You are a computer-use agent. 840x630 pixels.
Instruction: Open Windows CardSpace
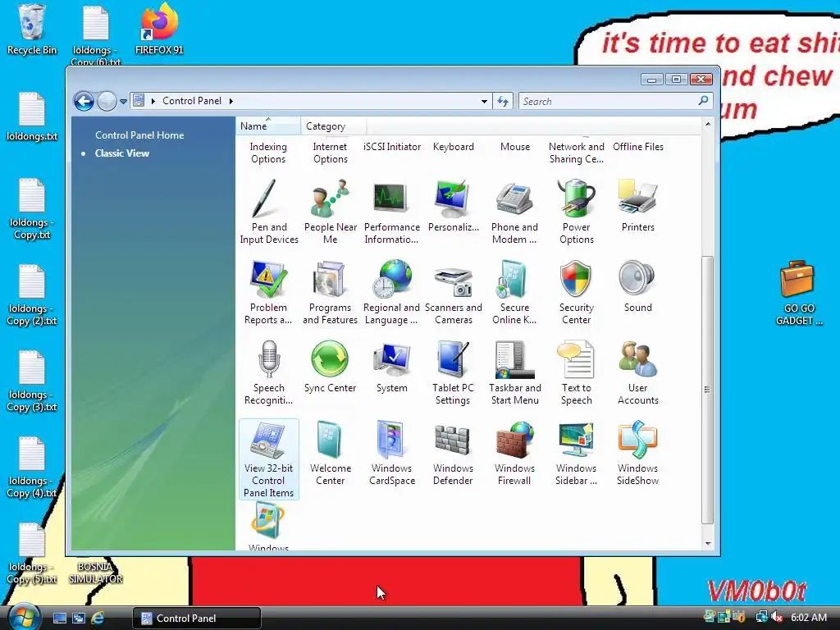point(391,453)
